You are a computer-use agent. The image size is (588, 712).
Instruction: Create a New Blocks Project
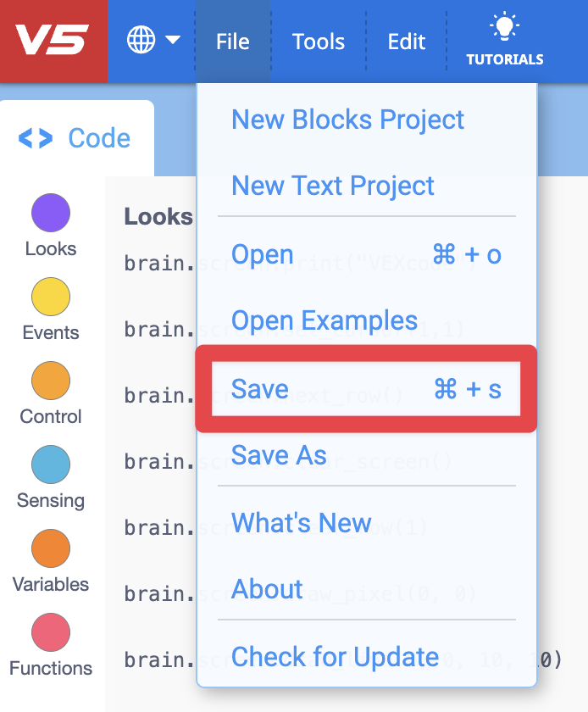[347, 120]
